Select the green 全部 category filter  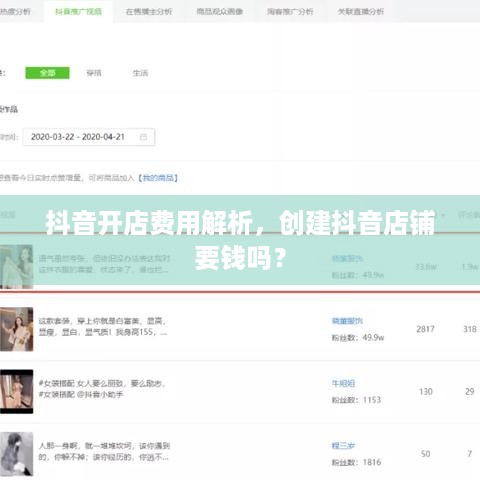(47, 73)
